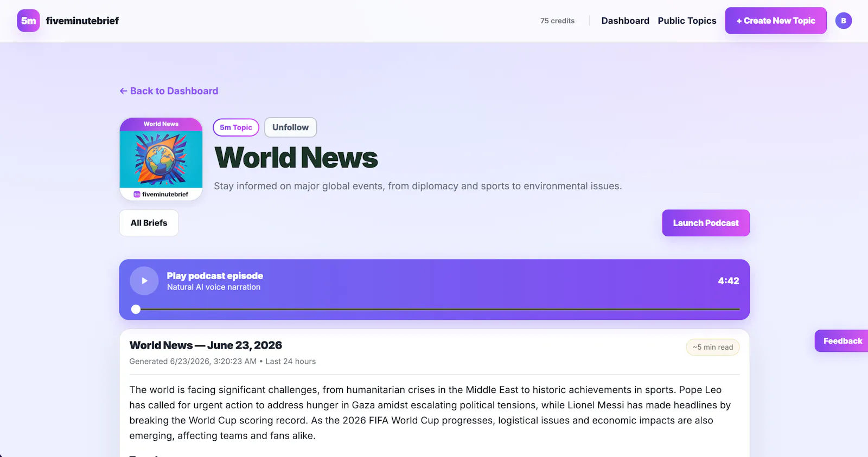Image resolution: width=868 pixels, height=457 pixels.
Task: Go to Dashboard in top navigation
Action: click(625, 21)
